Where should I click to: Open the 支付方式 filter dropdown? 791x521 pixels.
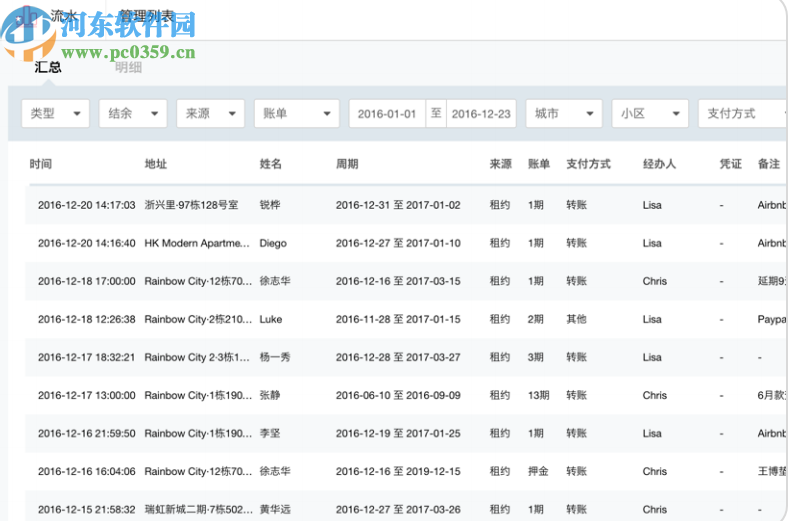tap(740, 114)
